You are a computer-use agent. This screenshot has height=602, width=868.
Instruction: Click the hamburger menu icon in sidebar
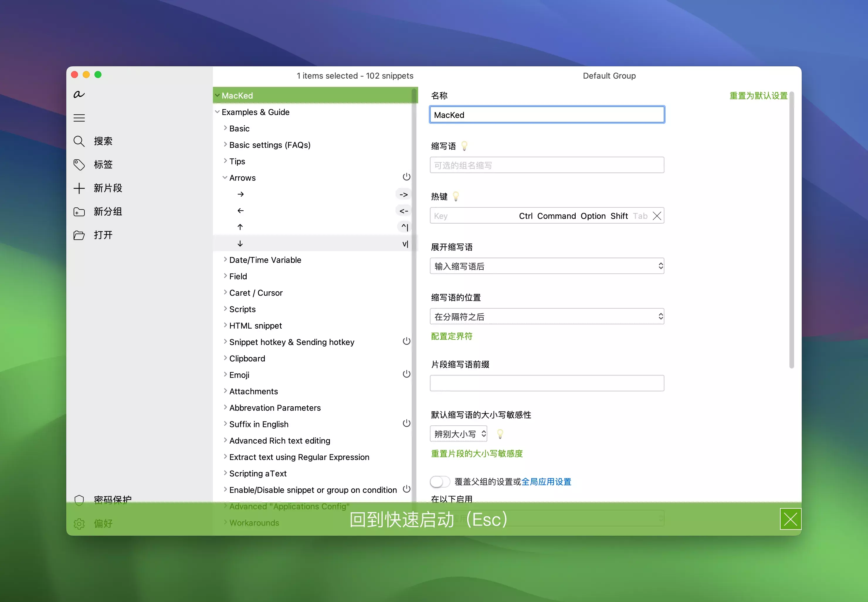[x=79, y=118]
